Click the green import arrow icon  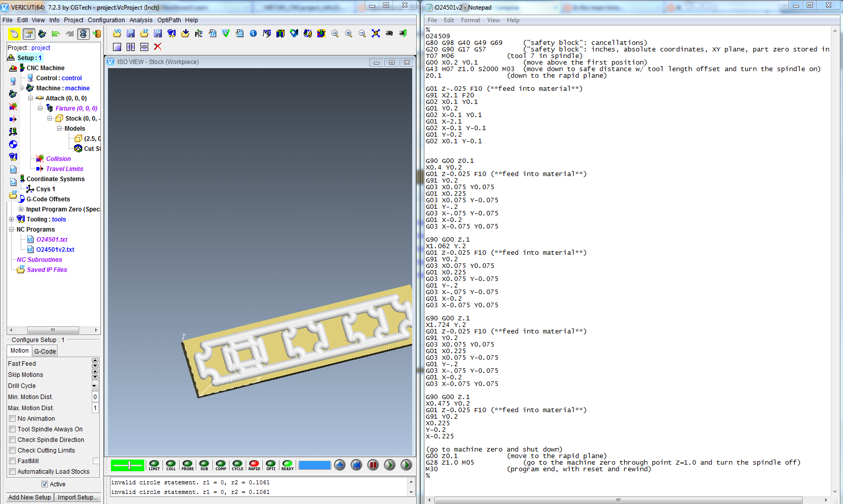tap(56, 34)
